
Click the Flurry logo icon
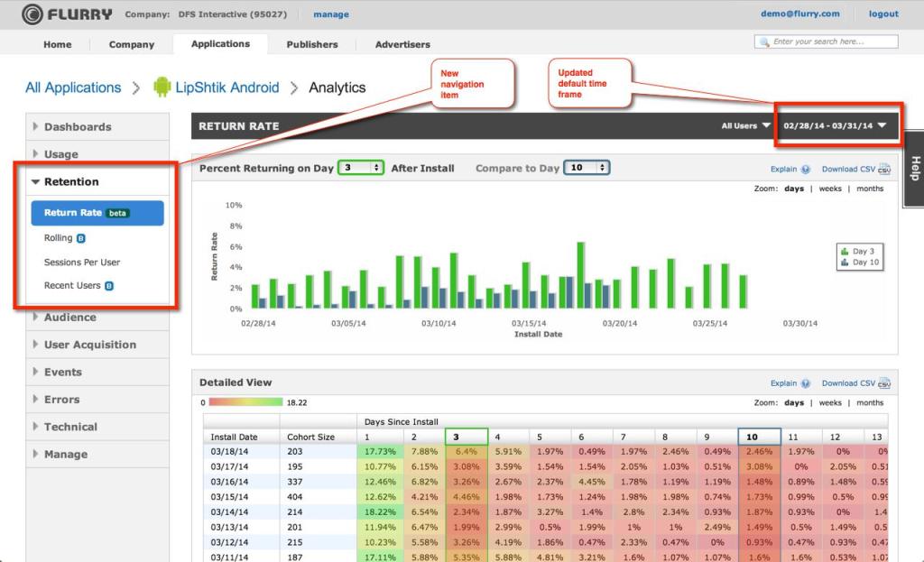point(32,14)
